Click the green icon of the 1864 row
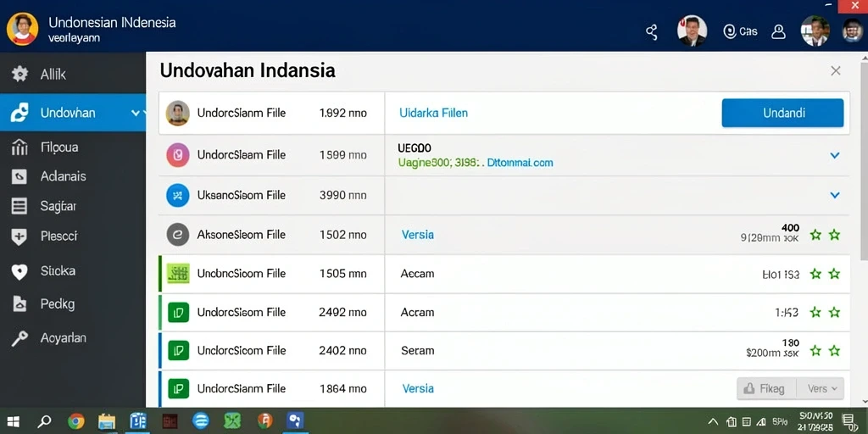This screenshot has height=434, width=868. point(178,388)
